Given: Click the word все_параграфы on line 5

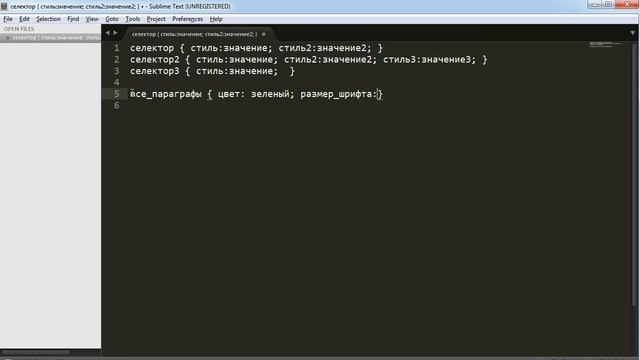Looking at the screenshot, I should pos(166,94).
